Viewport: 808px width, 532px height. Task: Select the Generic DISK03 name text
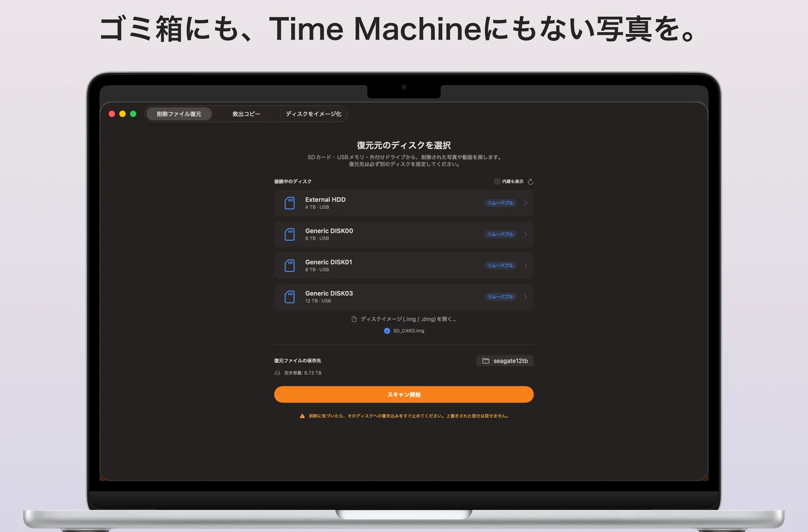point(329,293)
